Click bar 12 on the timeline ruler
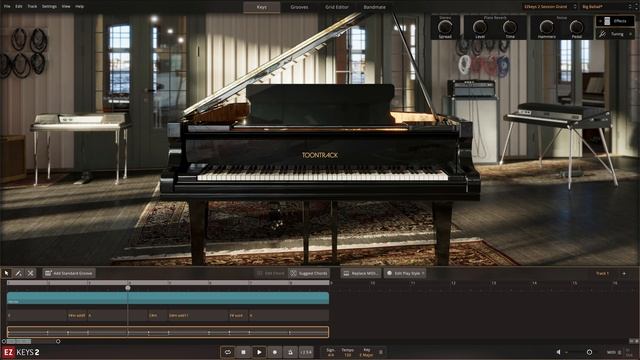This screenshot has height=360, width=640. [x=453, y=283]
